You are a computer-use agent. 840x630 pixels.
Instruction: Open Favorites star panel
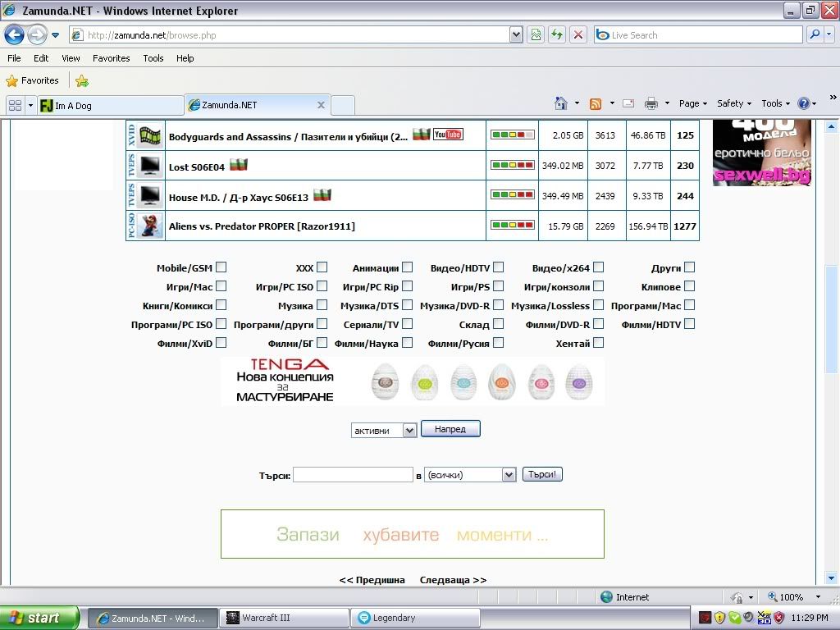32,81
